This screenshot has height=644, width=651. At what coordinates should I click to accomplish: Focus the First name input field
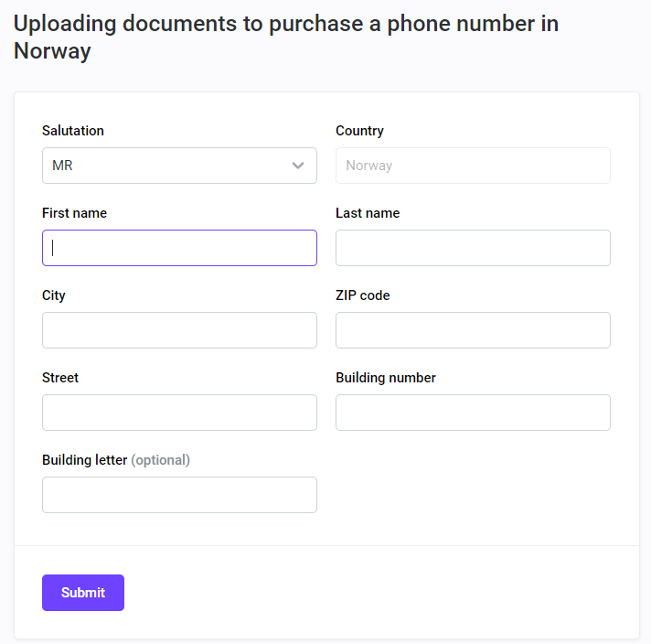click(179, 248)
